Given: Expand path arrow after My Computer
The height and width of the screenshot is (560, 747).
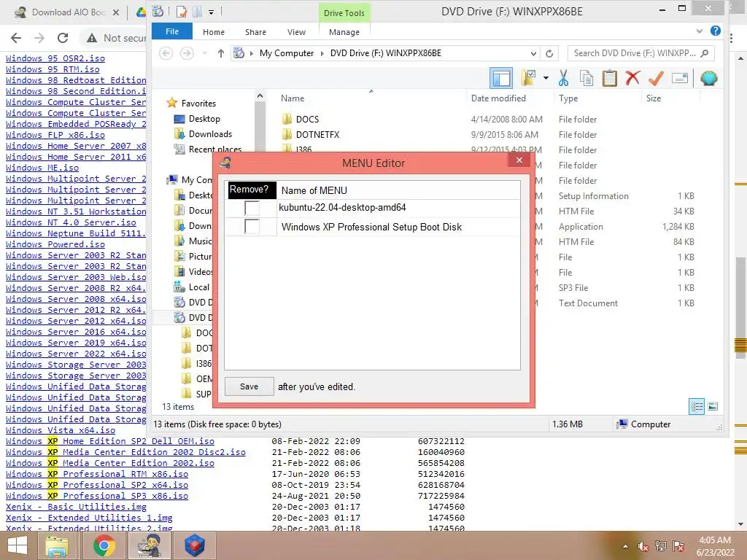Looking at the screenshot, I should [x=322, y=53].
